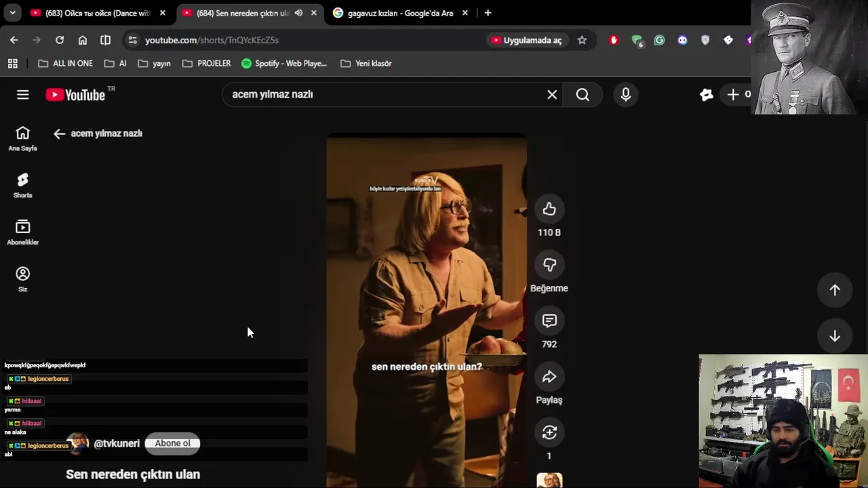Click browser back arrow
This screenshot has width=868, height=488.
14,40
